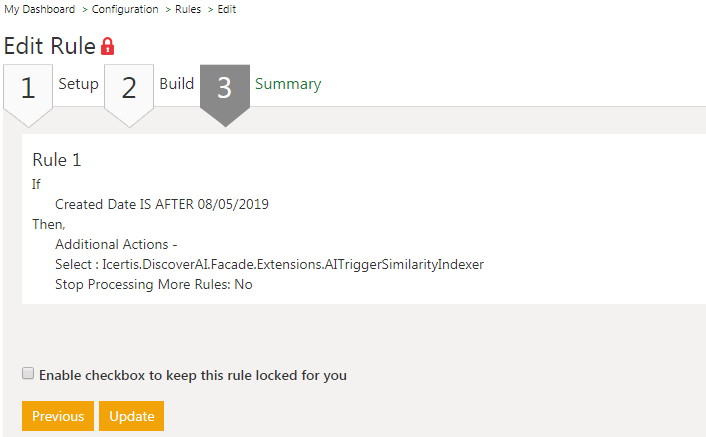Open the Summary step tab
This screenshot has width=706, height=437.
[x=288, y=84]
